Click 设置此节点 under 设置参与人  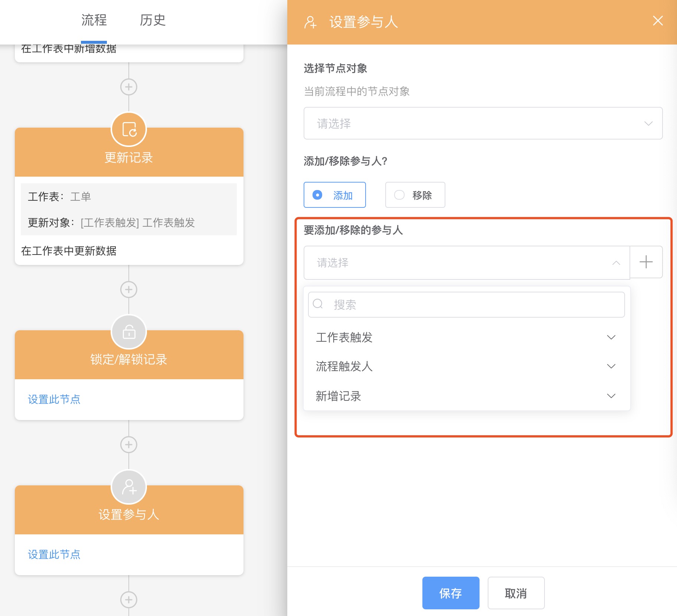54,554
